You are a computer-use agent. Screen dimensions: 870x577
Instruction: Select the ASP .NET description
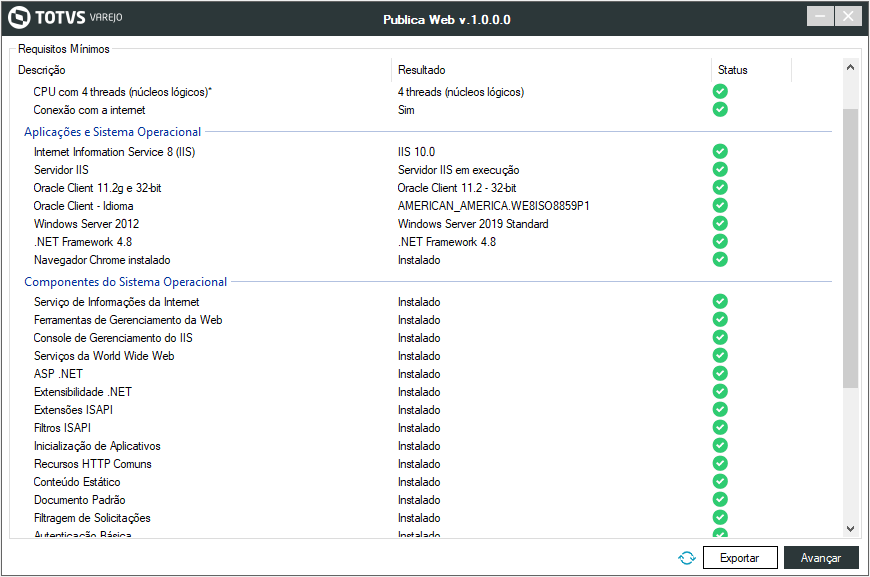[x=58, y=373]
